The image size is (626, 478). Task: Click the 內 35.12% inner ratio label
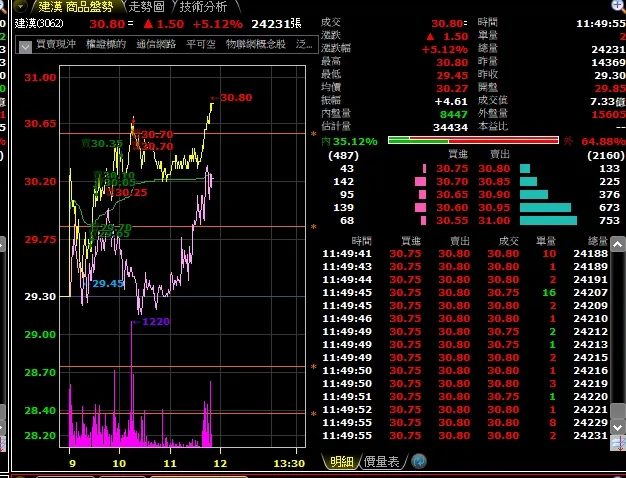tap(349, 141)
